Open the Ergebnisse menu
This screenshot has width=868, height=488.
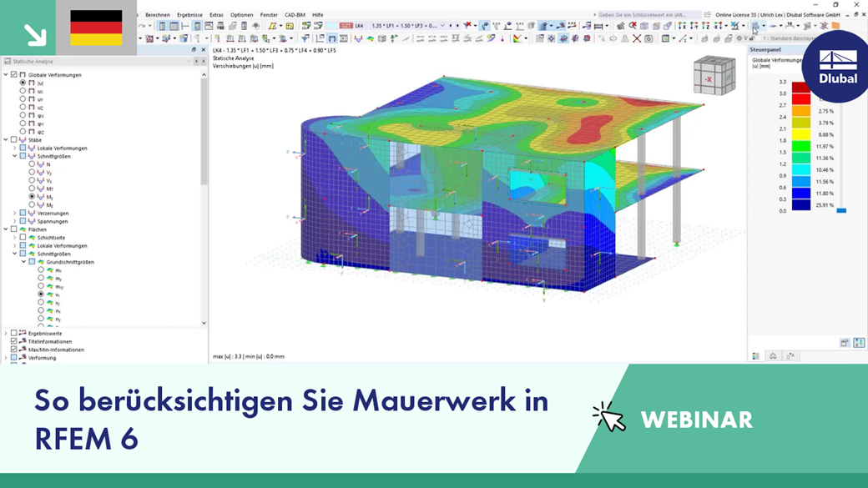[x=190, y=15]
